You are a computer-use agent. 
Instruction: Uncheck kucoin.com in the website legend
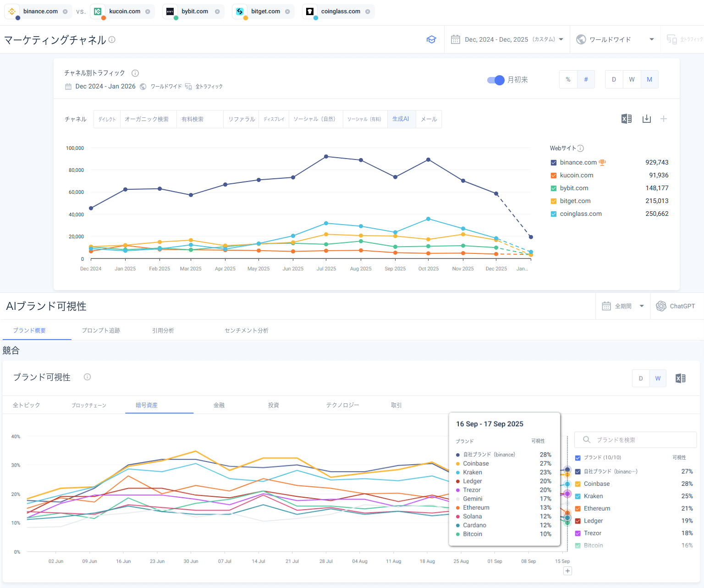pos(554,176)
